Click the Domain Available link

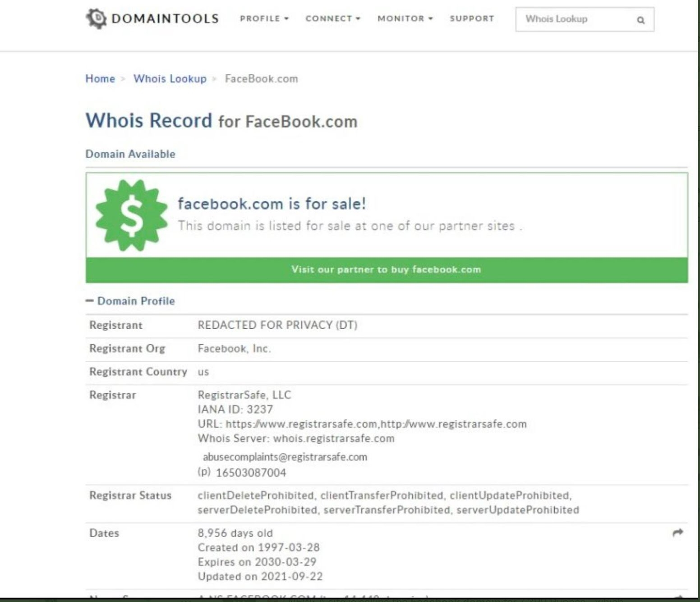[130, 154]
